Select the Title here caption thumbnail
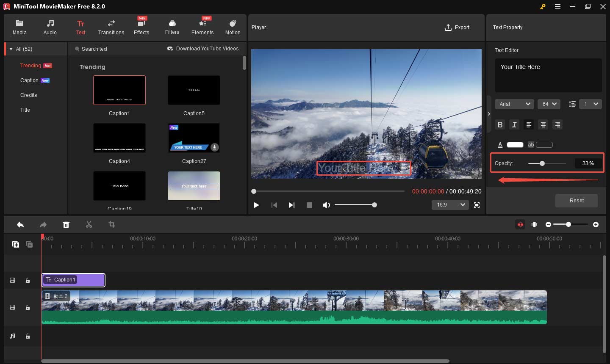Screen dimensions: 610x364 click(x=119, y=186)
